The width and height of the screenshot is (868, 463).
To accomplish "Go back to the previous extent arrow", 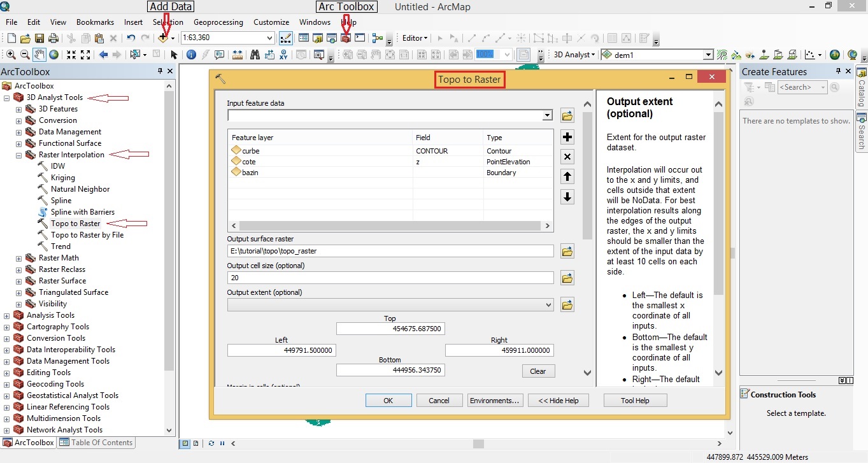I will point(103,55).
